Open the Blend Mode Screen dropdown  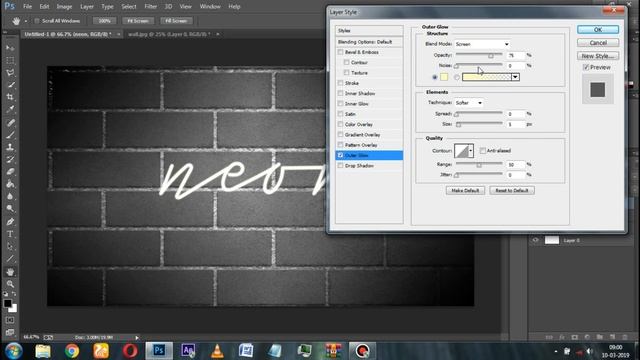click(x=482, y=44)
